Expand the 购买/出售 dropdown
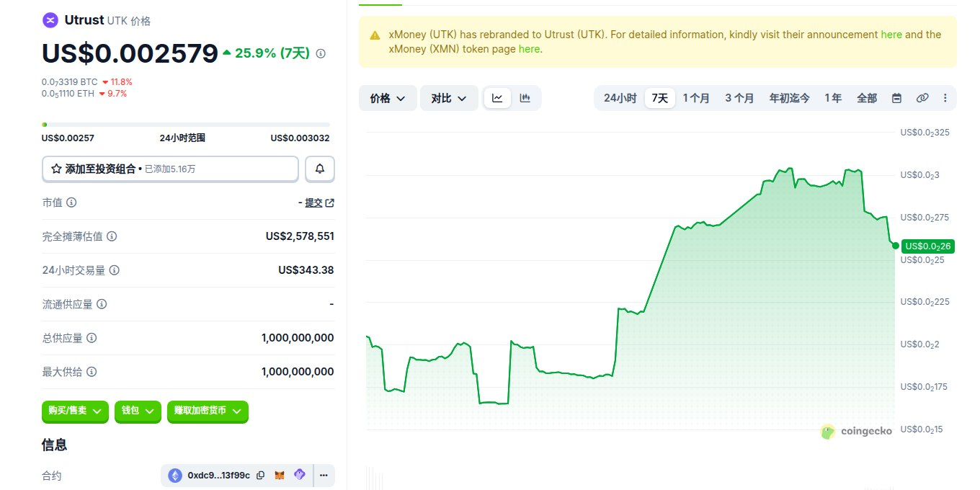This screenshot has height=490, width=980. point(75,411)
